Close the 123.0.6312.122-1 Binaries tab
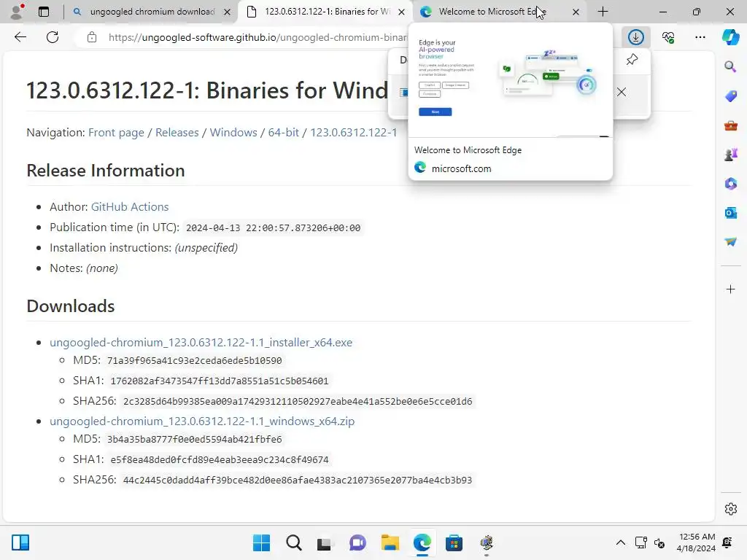The width and height of the screenshot is (747, 560). pyautogui.click(x=402, y=12)
